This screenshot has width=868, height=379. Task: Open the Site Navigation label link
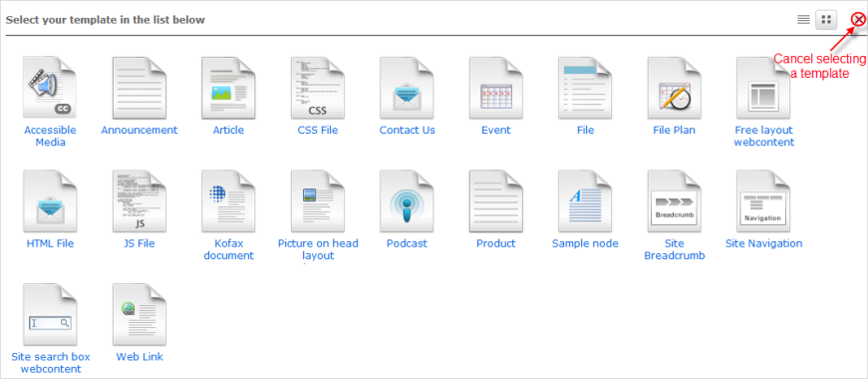pos(764,243)
